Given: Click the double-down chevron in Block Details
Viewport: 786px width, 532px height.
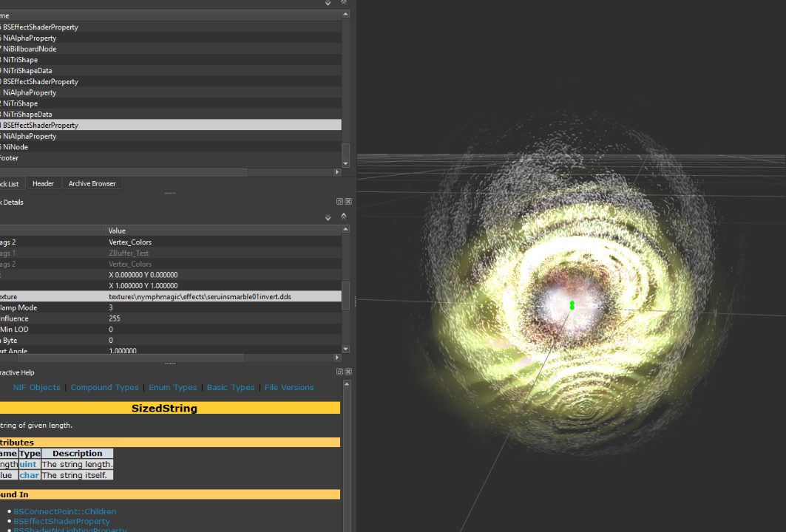Looking at the screenshot, I should 328,217.
